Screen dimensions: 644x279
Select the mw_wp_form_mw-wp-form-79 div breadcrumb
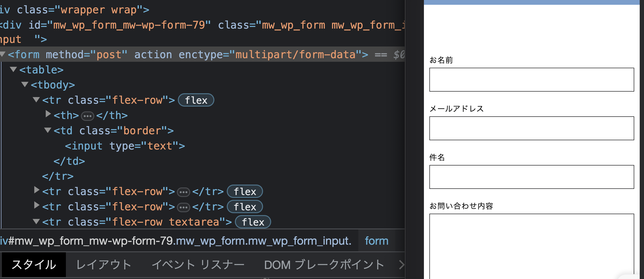tap(175, 241)
